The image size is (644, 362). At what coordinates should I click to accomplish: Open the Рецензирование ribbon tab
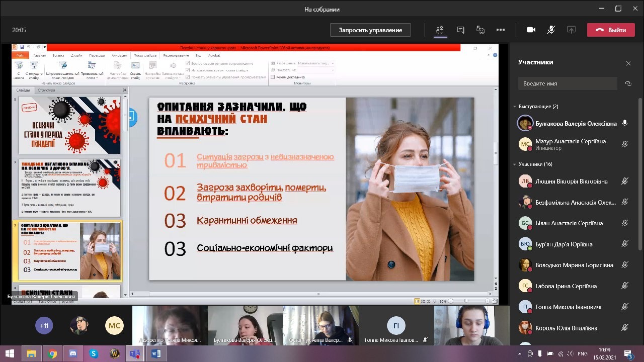(176, 55)
